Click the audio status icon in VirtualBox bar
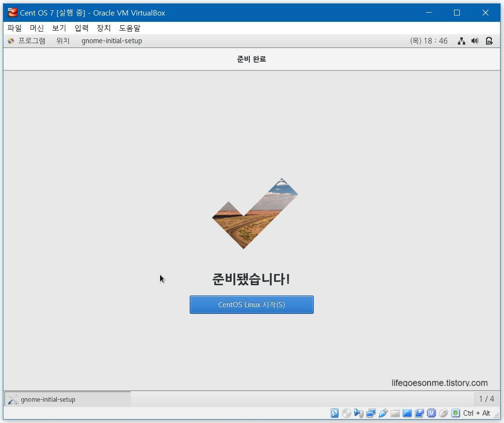This screenshot has width=504, height=423. (x=358, y=413)
